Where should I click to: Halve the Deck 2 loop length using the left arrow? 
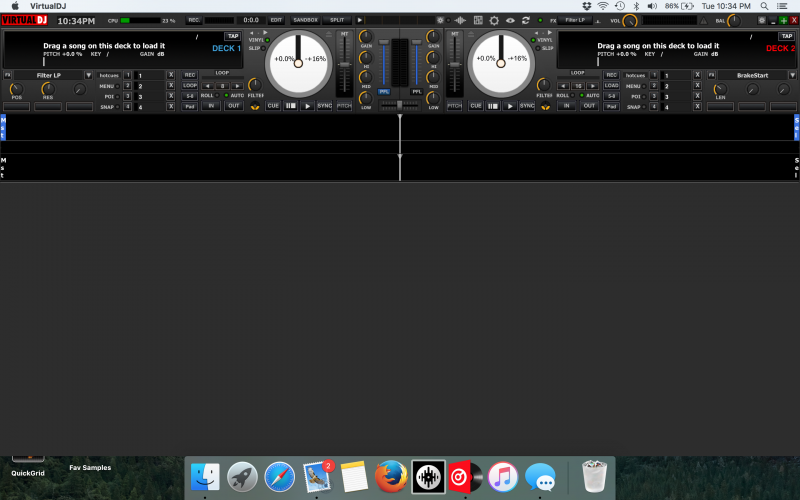(x=563, y=86)
